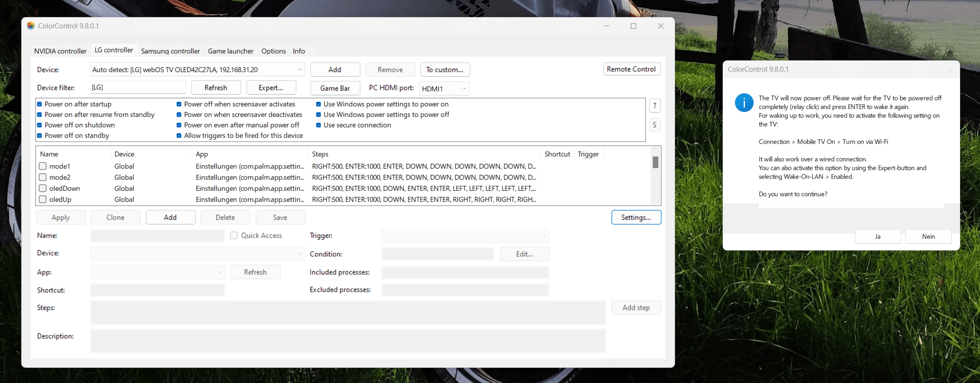Check the mode2 preset checkbox
Screen dimensions: 980x383
(x=43, y=177)
